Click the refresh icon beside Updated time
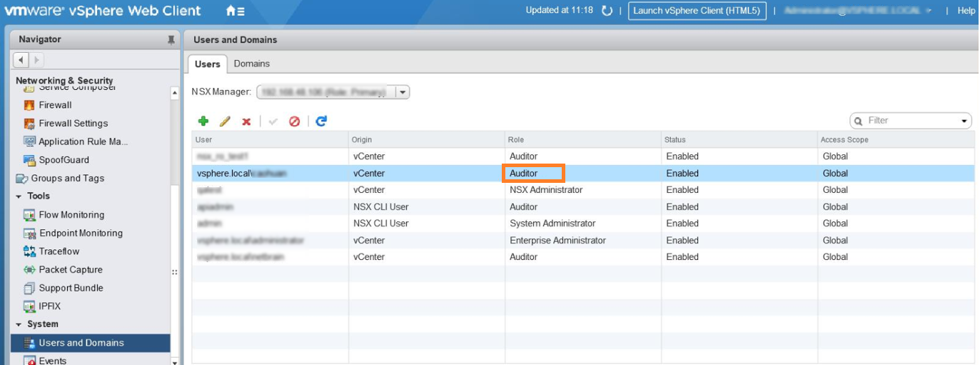980x365 pixels. click(607, 11)
